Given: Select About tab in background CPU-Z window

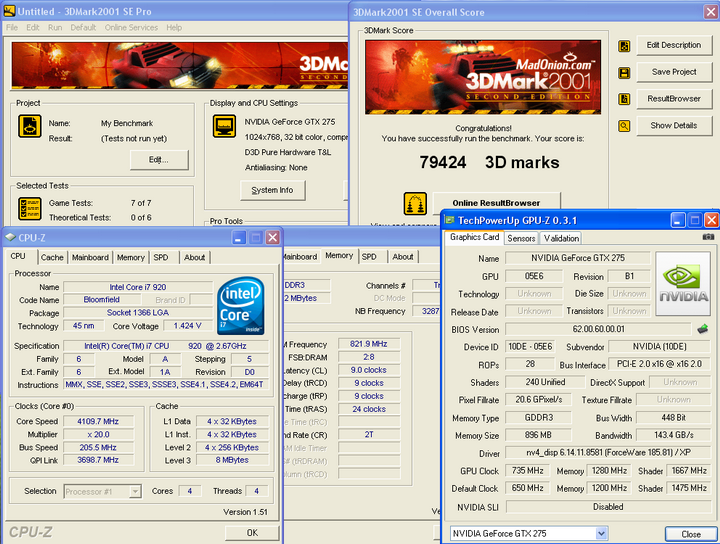Looking at the screenshot, I should pos(403,257).
